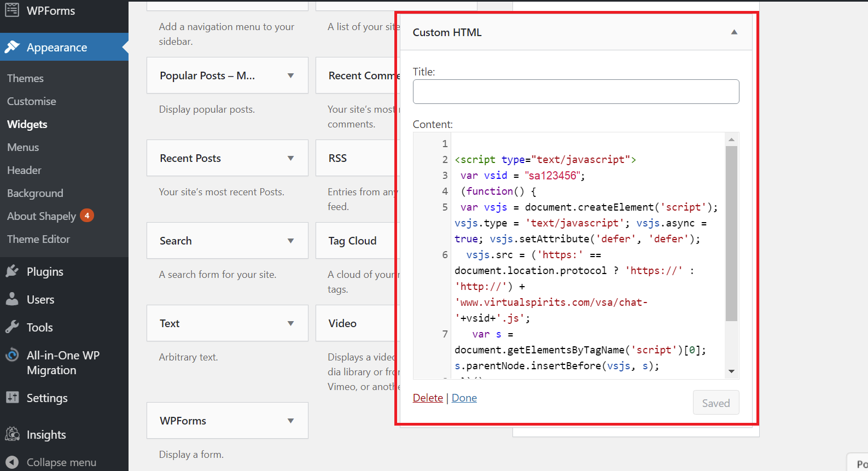Expand the Text widget arrow

coord(291,323)
